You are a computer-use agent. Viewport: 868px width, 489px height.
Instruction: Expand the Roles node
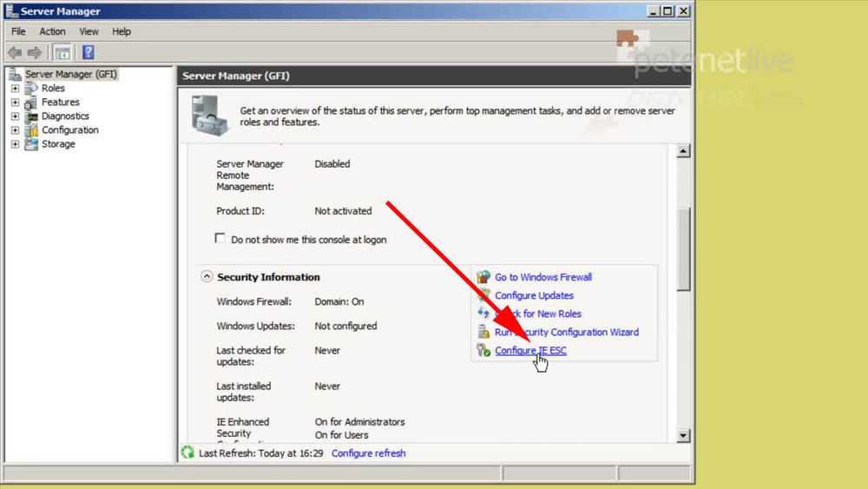15,88
